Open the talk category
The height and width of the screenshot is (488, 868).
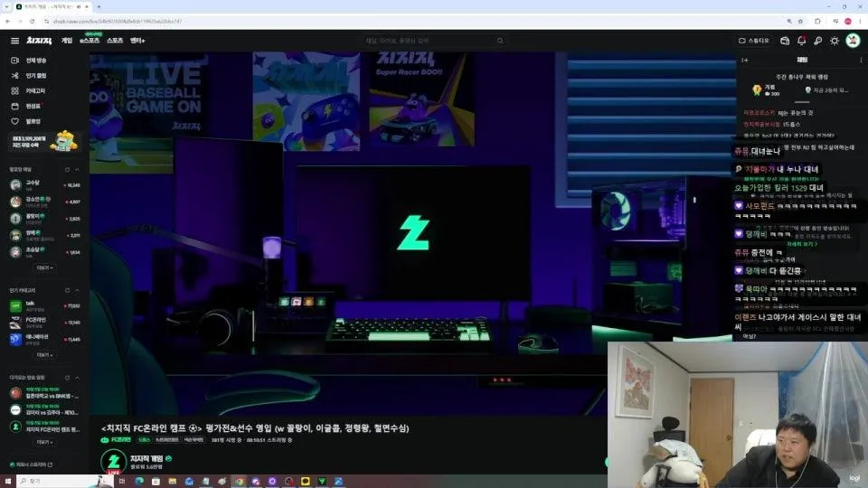coord(45,305)
